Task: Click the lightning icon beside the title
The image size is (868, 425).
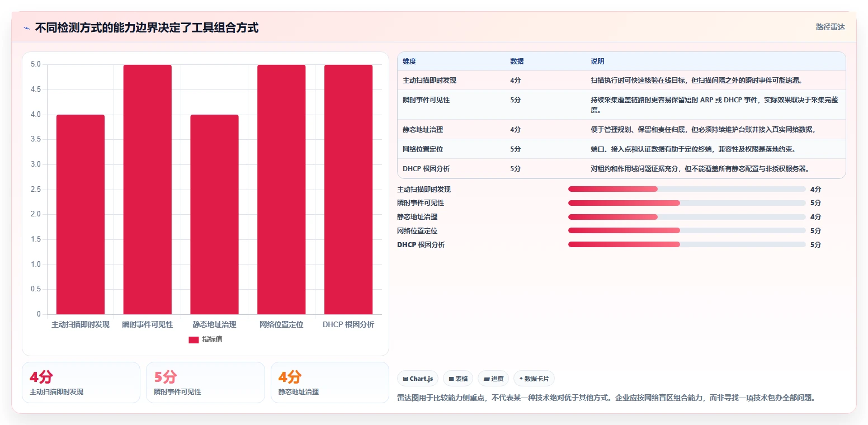Action: pyautogui.click(x=27, y=28)
